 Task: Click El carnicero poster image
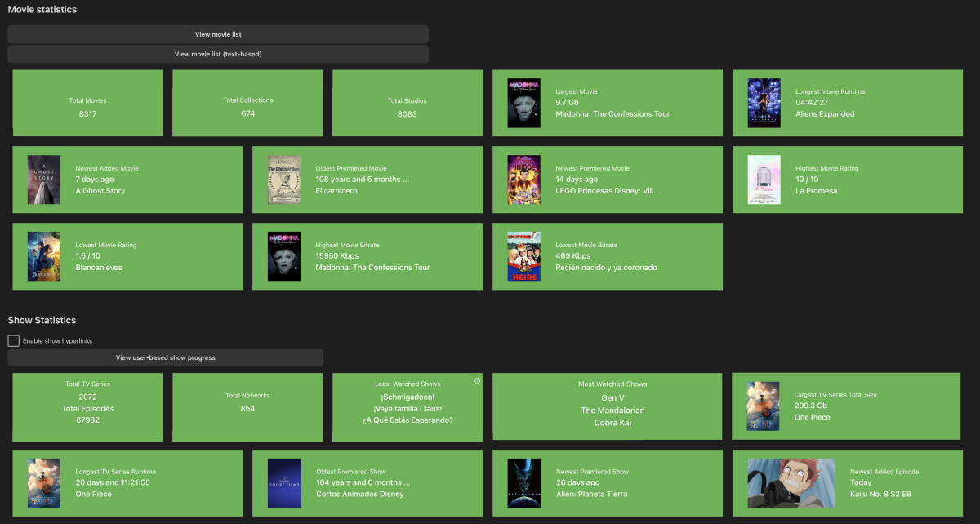click(x=284, y=180)
